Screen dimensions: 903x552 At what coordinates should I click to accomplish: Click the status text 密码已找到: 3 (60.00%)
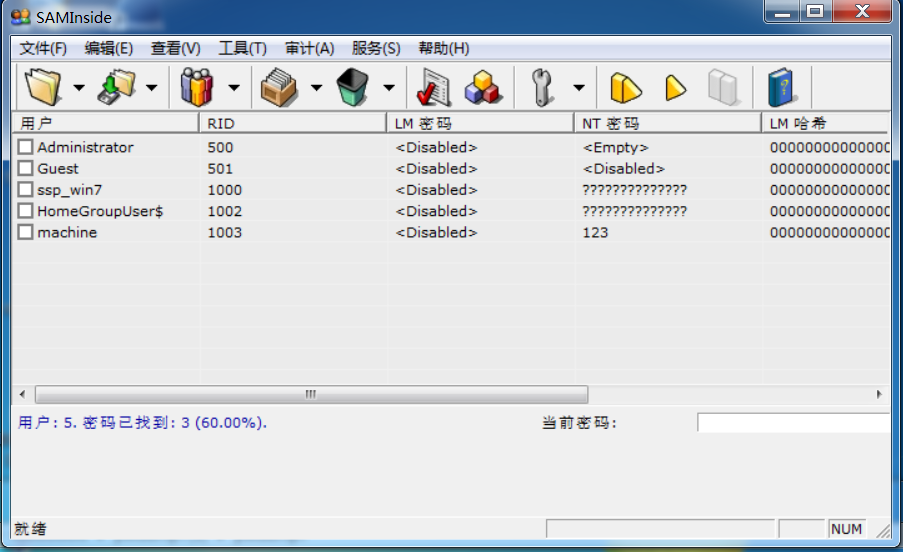[x=174, y=422]
